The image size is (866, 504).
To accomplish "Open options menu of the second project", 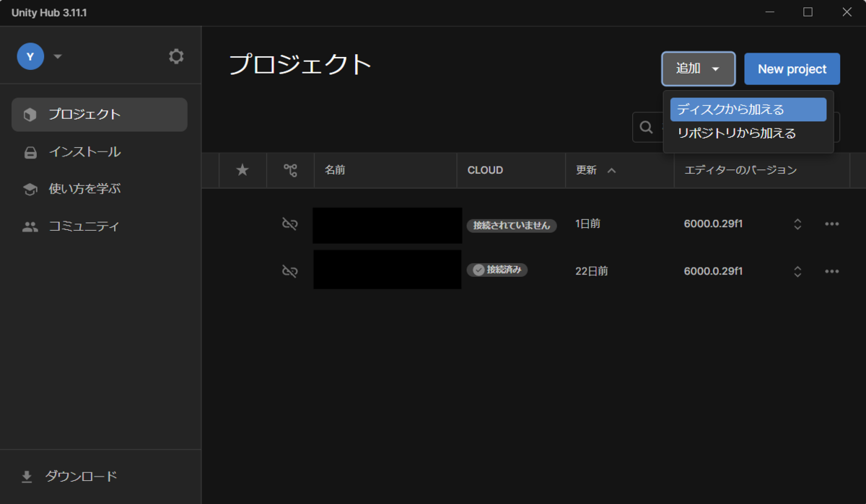I will [x=831, y=271].
